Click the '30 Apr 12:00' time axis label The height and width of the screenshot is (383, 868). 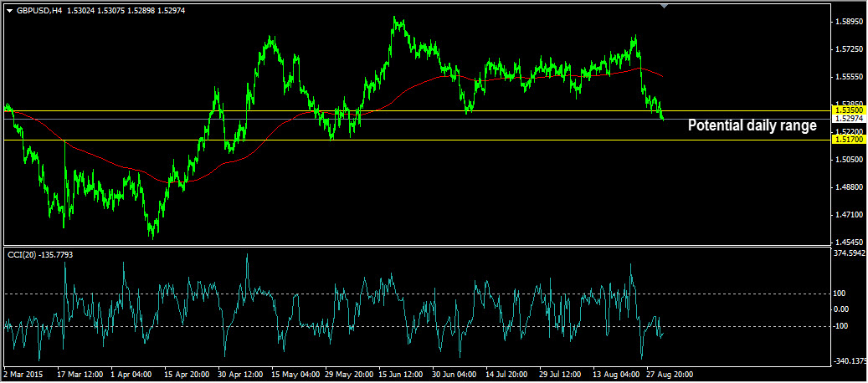241,374
